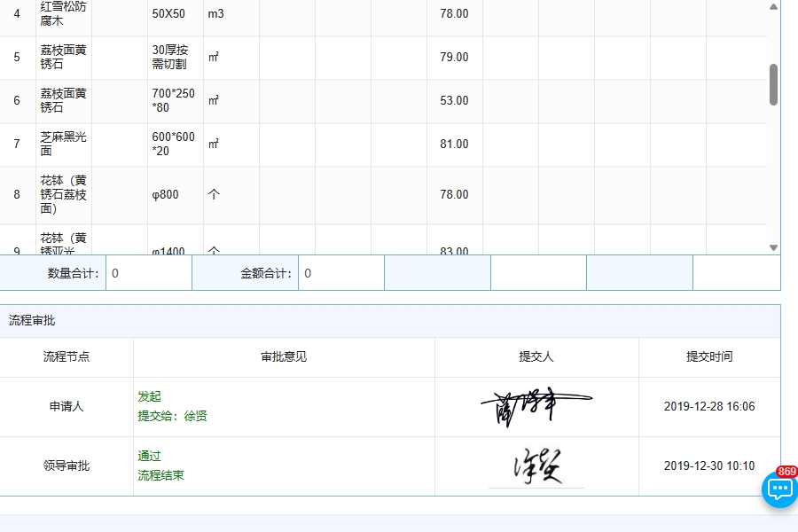The width and height of the screenshot is (798, 532).
Task: Click the 申请人 handwritten signature image
Action: pos(536,407)
